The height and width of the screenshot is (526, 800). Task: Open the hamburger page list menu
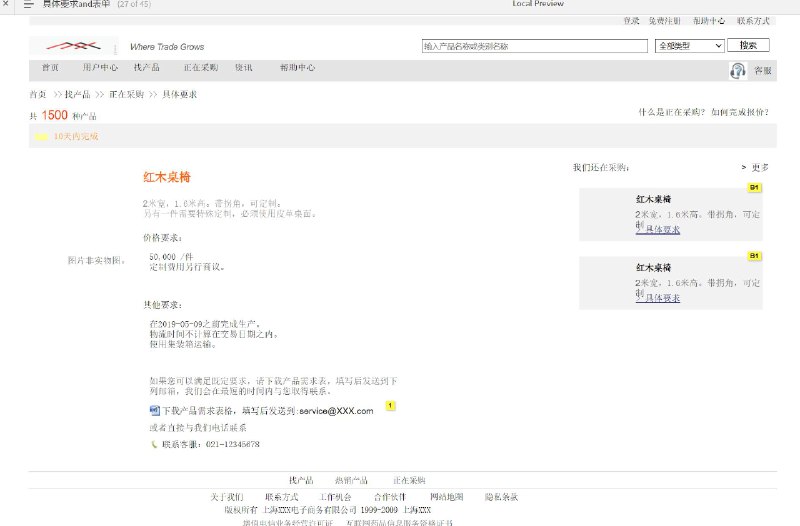click(x=29, y=4)
